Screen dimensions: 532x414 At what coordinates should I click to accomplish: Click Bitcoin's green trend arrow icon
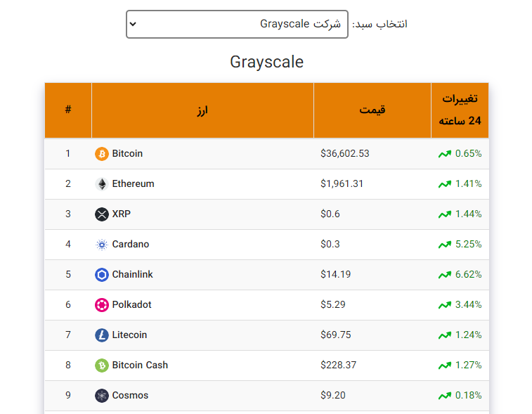click(x=444, y=154)
